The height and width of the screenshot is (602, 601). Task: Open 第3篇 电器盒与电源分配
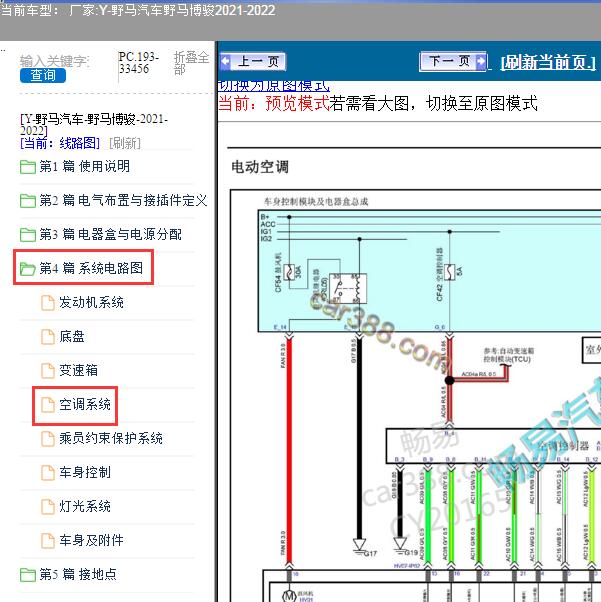(x=111, y=234)
